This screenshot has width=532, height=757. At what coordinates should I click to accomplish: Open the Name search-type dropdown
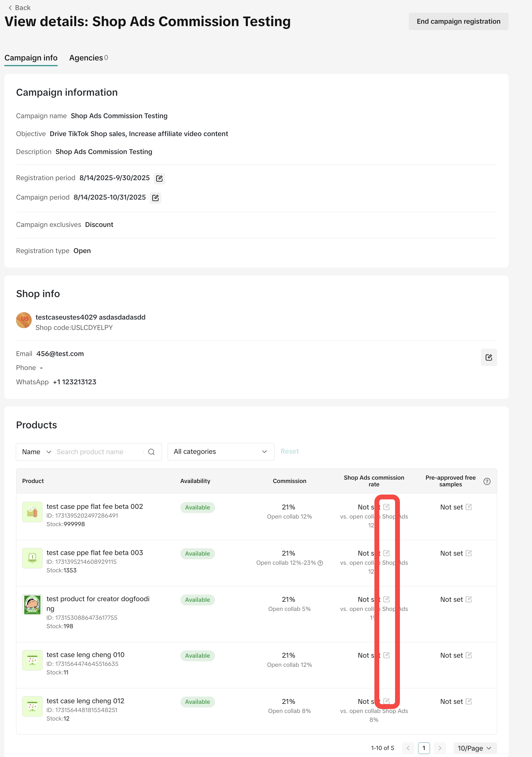(36, 452)
